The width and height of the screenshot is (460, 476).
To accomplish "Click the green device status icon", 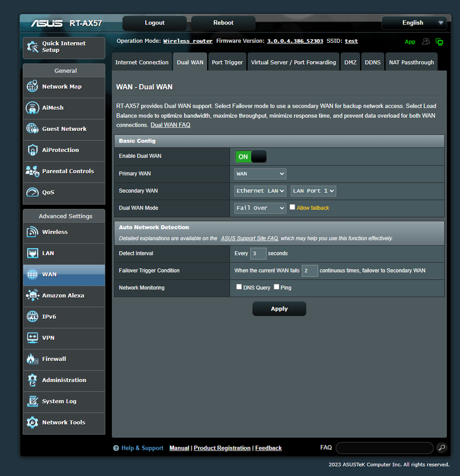I will click(439, 42).
